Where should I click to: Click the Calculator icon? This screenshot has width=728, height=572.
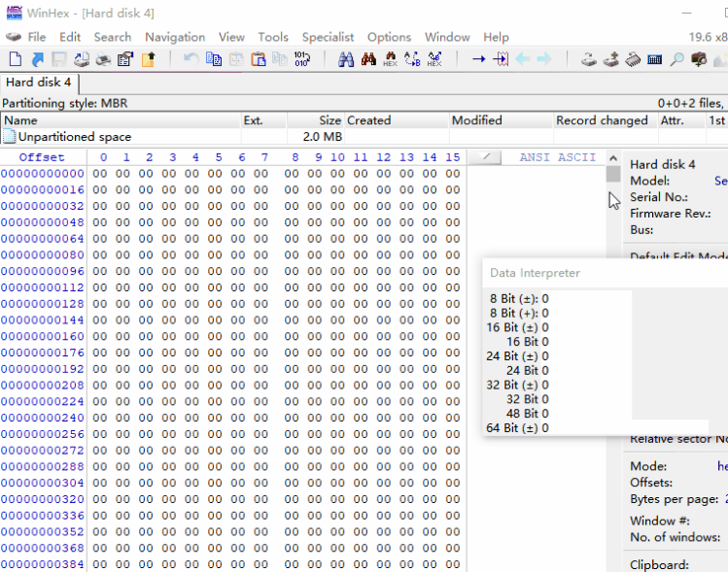point(655,59)
